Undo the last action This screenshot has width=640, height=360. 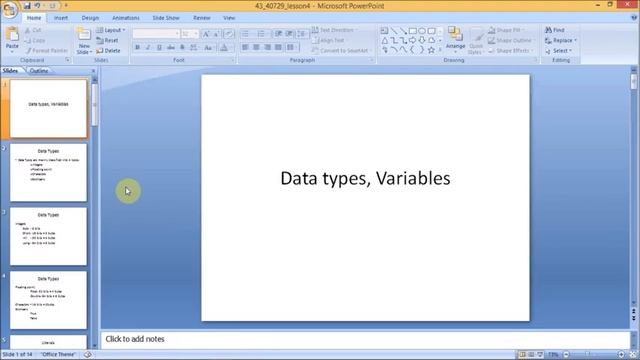(x=38, y=6)
